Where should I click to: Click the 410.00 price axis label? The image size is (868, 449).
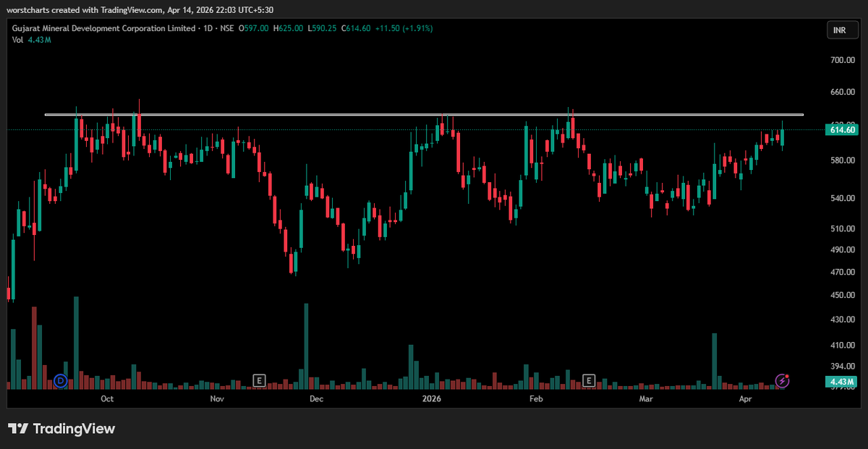[x=843, y=346]
